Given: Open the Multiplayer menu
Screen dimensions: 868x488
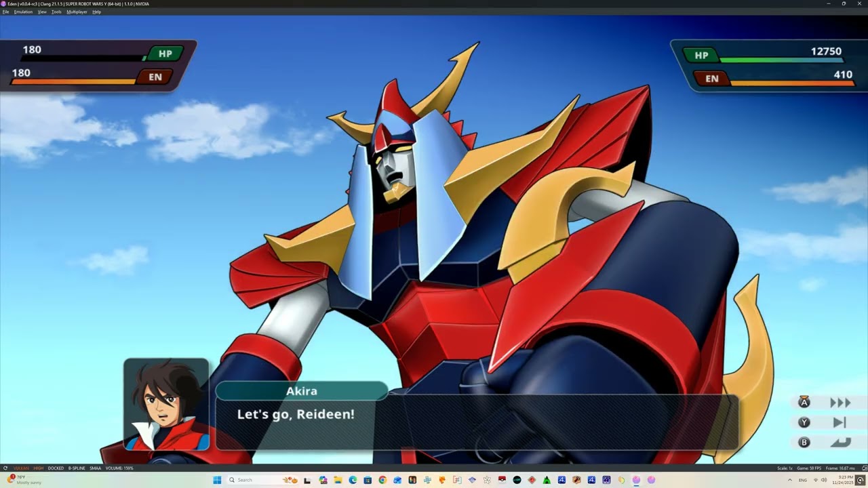Looking at the screenshot, I should tap(77, 12).
